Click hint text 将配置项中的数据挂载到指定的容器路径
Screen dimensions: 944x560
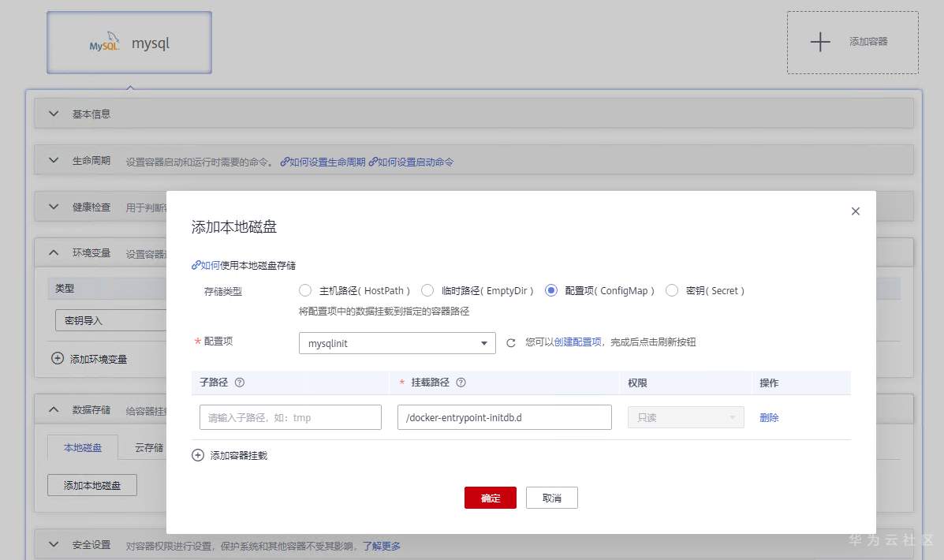tap(384, 312)
